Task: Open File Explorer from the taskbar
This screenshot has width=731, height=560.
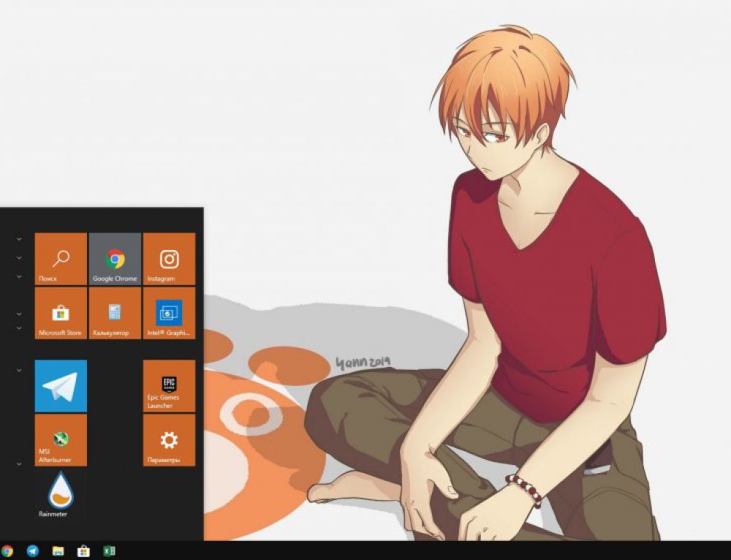Action: click(x=57, y=550)
